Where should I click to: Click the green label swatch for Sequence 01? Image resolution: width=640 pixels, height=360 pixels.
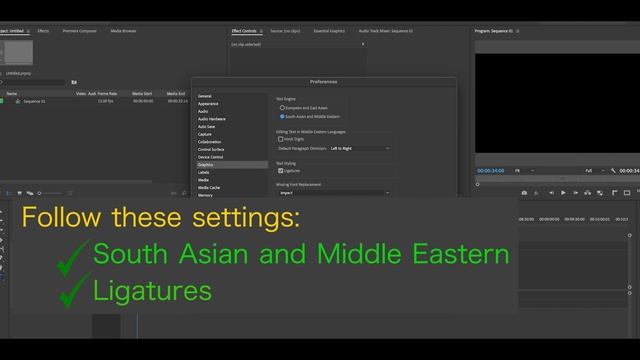click(2, 101)
